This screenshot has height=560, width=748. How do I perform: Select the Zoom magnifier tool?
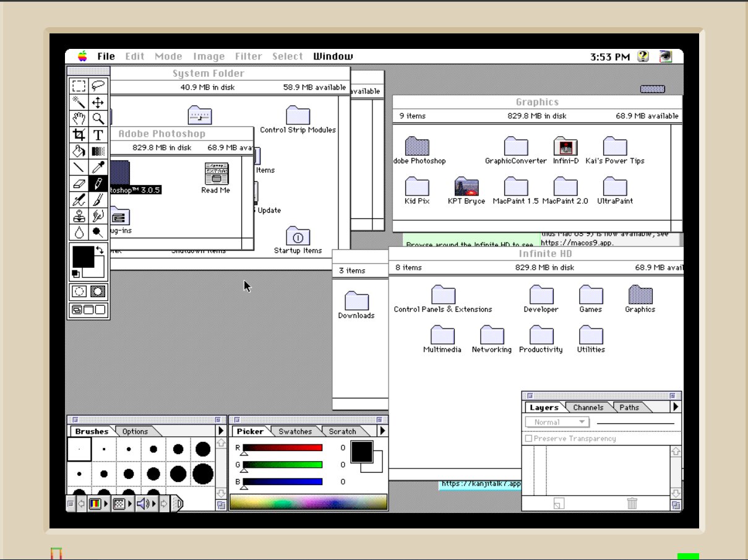98,118
